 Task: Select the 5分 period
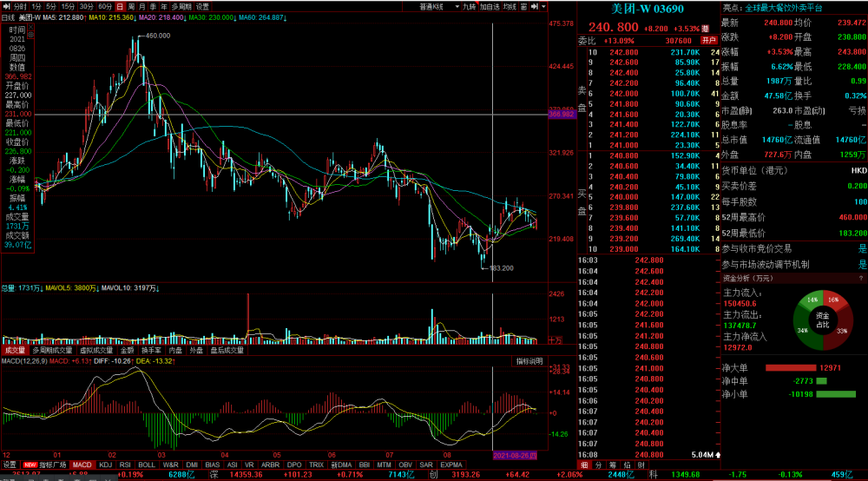tap(51, 7)
